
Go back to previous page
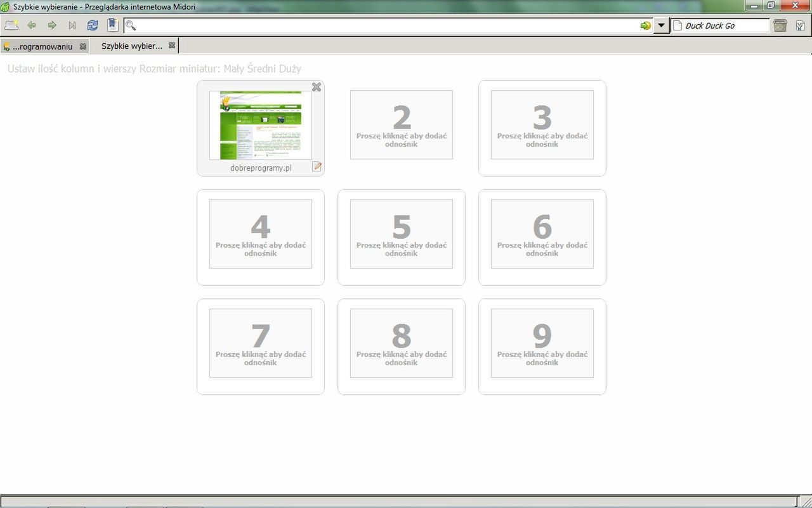click(x=32, y=25)
